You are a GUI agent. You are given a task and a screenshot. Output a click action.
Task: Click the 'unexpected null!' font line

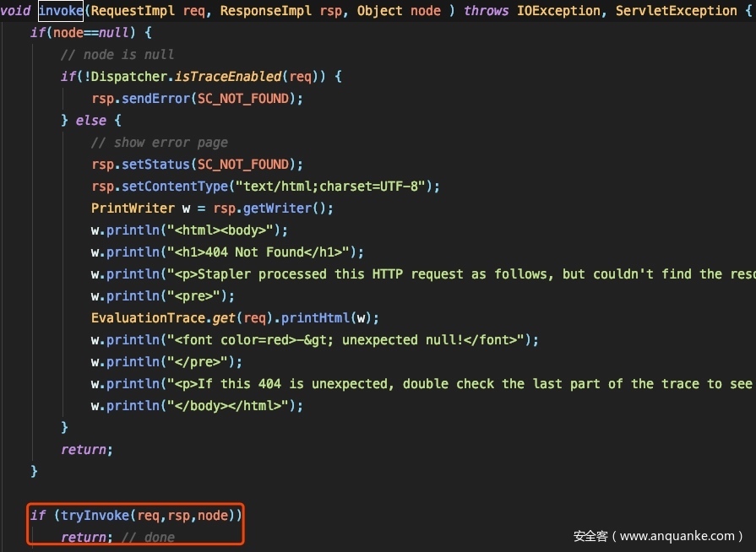tap(315, 340)
